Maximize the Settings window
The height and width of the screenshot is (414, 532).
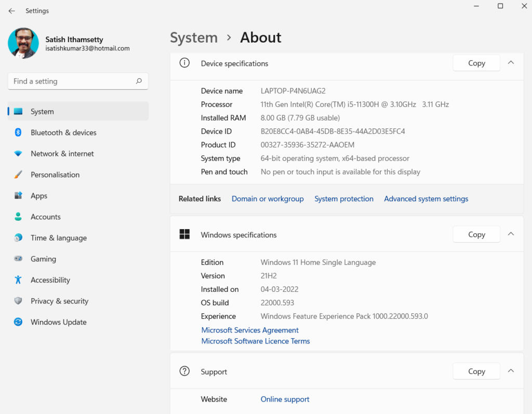(500, 6)
